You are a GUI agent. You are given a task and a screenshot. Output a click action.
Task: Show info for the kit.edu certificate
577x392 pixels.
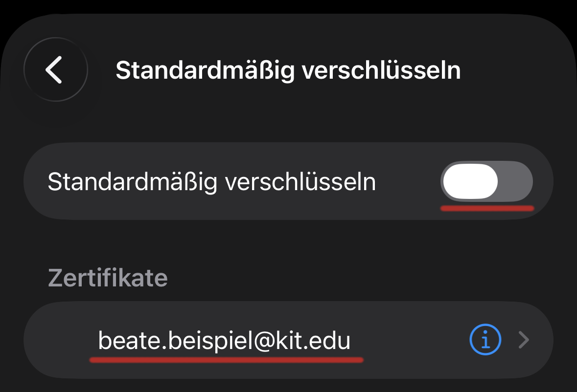pyautogui.click(x=485, y=340)
